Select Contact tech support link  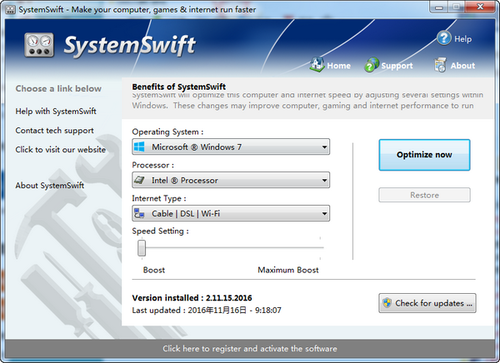click(x=54, y=131)
